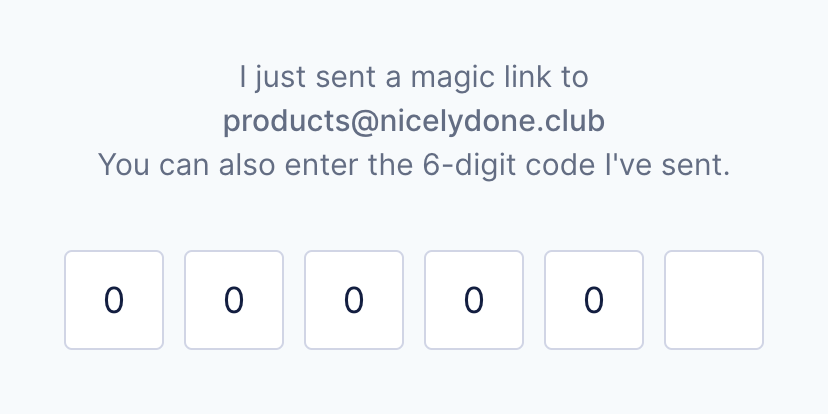Click the zero in the fourth code box
828x414 pixels.
pos(474,300)
